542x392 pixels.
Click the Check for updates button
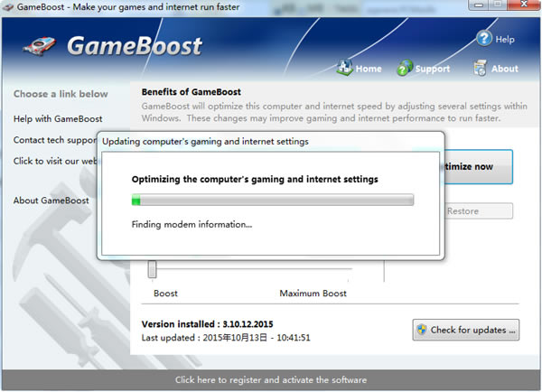(465, 330)
